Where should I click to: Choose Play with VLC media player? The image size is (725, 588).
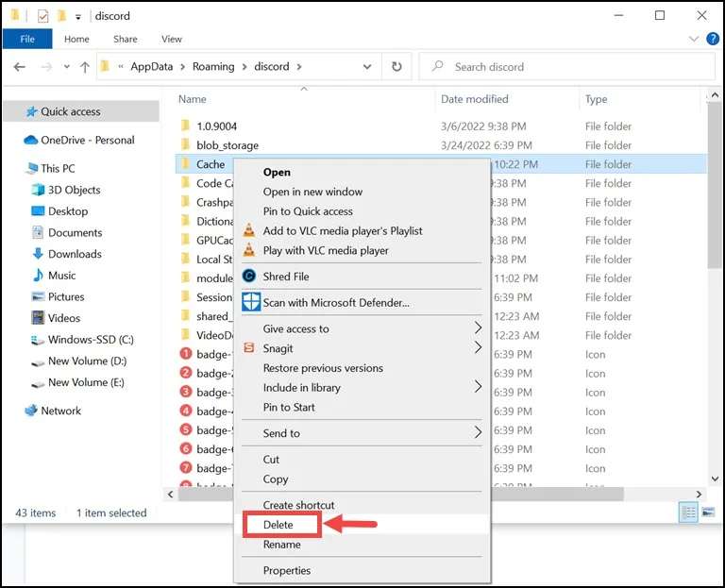[362, 250]
